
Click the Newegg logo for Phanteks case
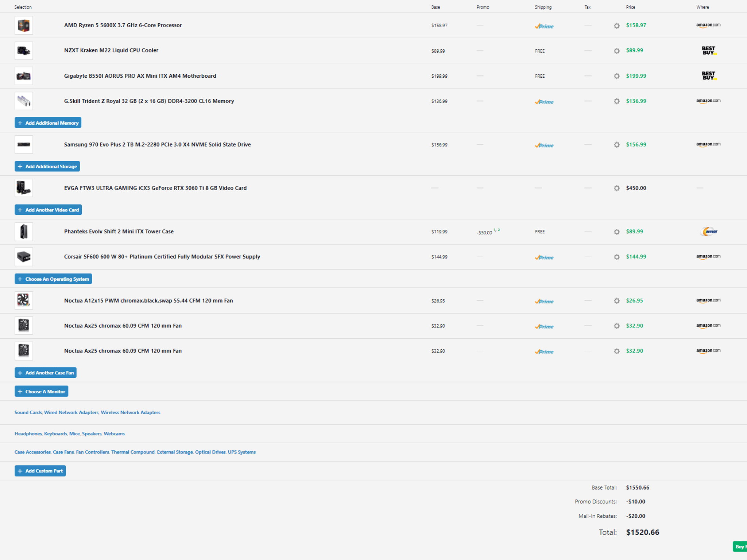click(708, 232)
